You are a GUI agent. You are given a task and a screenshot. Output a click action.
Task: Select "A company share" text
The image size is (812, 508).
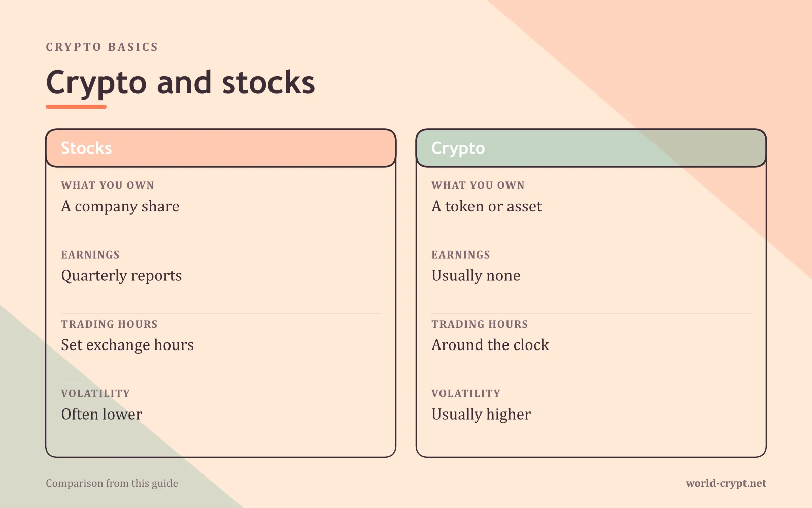120,206
